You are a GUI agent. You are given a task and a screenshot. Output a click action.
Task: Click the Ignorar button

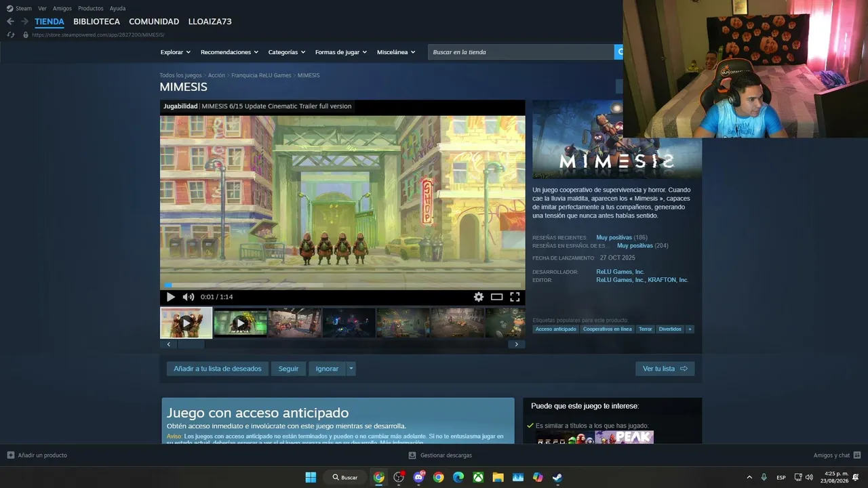point(327,369)
